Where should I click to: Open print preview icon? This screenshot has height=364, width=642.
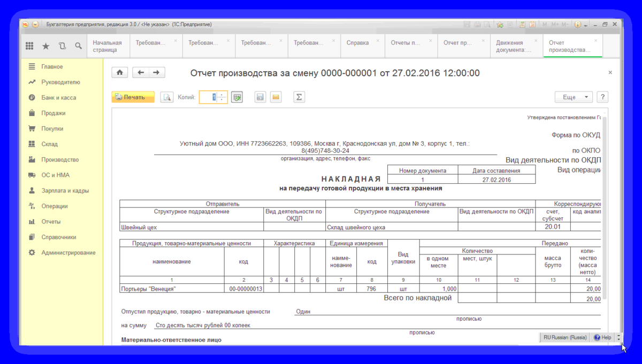point(167,97)
